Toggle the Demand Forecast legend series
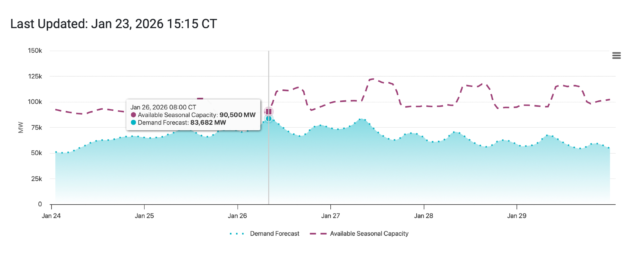 (274, 234)
